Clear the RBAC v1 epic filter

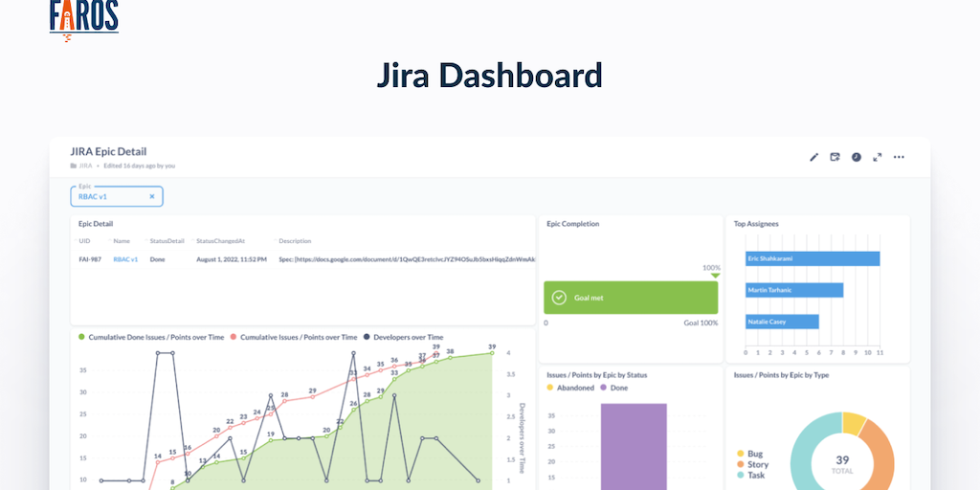point(152,196)
